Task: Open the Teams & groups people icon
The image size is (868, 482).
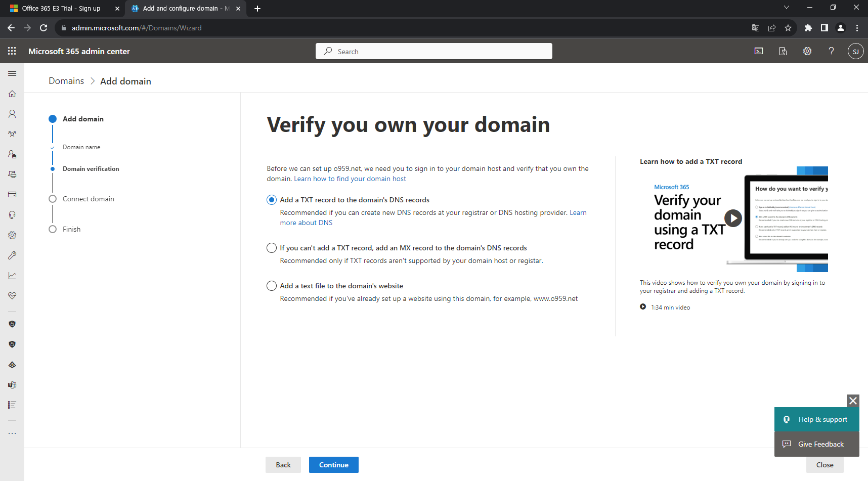Action: [x=12, y=134]
